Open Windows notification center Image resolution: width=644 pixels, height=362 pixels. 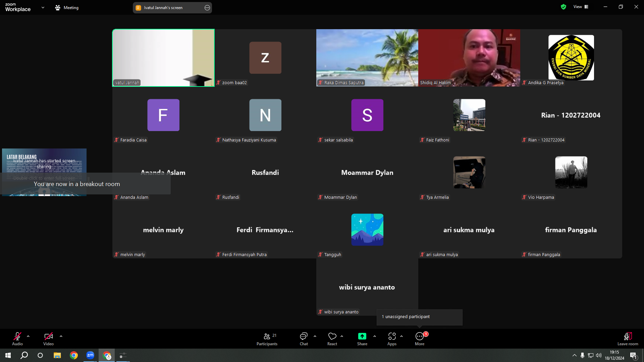pos(633,355)
